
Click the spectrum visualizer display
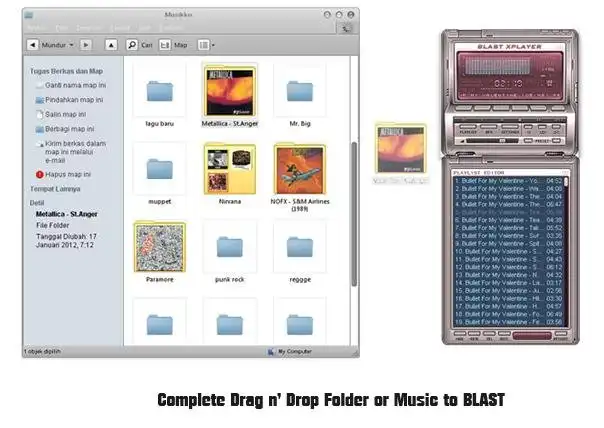pyautogui.click(x=497, y=66)
